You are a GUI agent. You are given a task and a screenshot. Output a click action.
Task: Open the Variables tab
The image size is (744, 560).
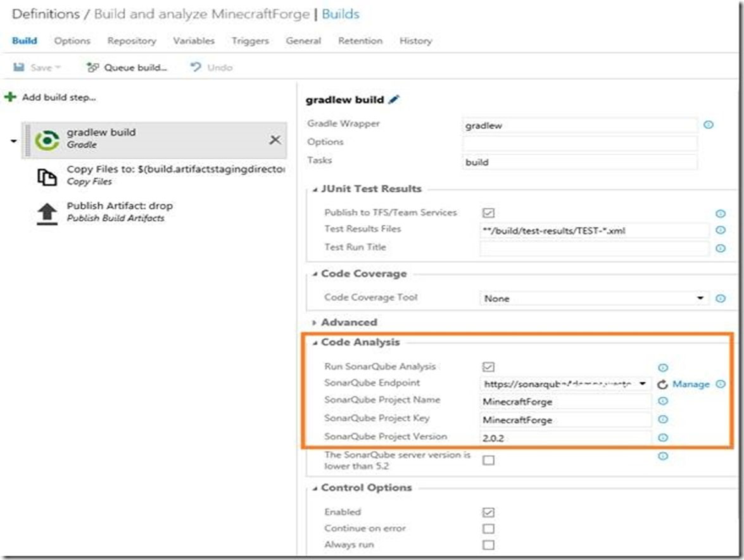pos(194,40)
